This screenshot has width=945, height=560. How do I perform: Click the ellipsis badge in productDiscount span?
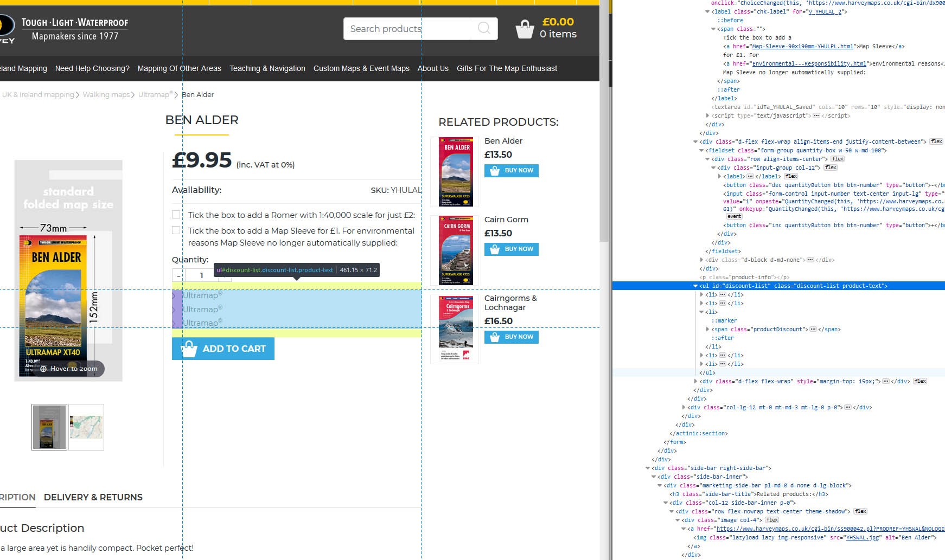click(813, 329)
